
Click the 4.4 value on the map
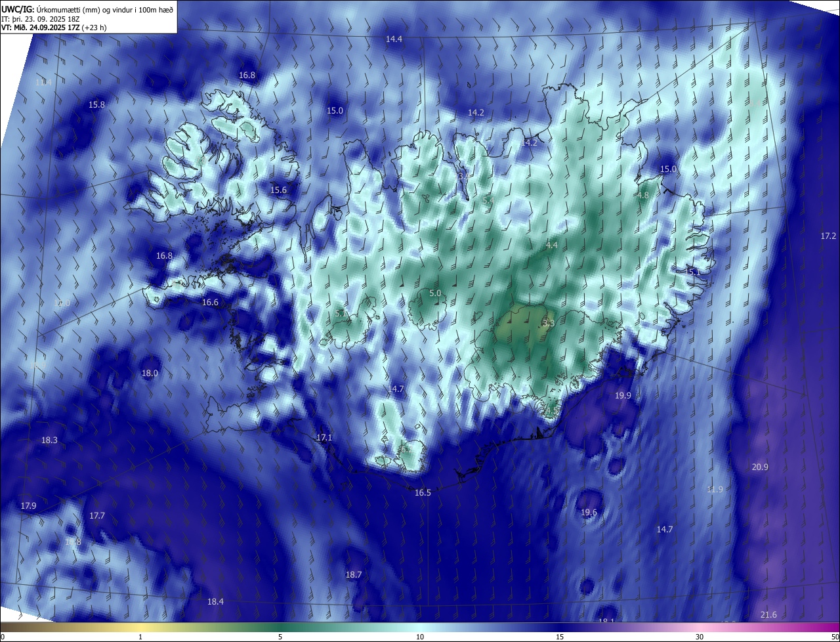(x=551, y=246)
